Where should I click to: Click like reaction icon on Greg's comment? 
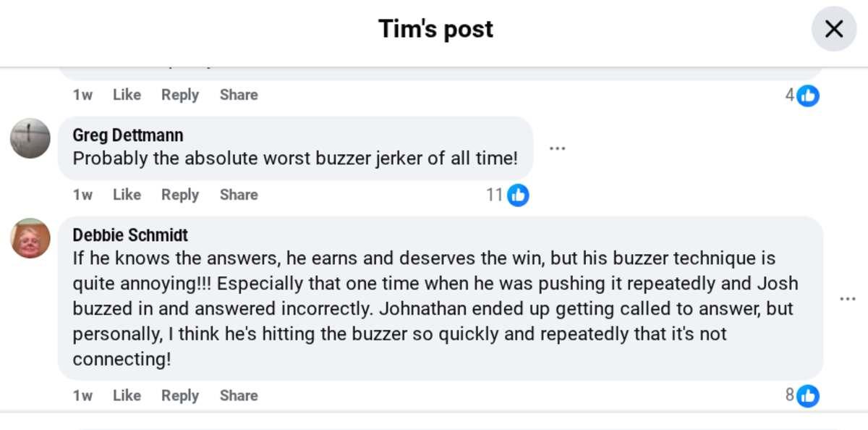click(x=518, y=195)
